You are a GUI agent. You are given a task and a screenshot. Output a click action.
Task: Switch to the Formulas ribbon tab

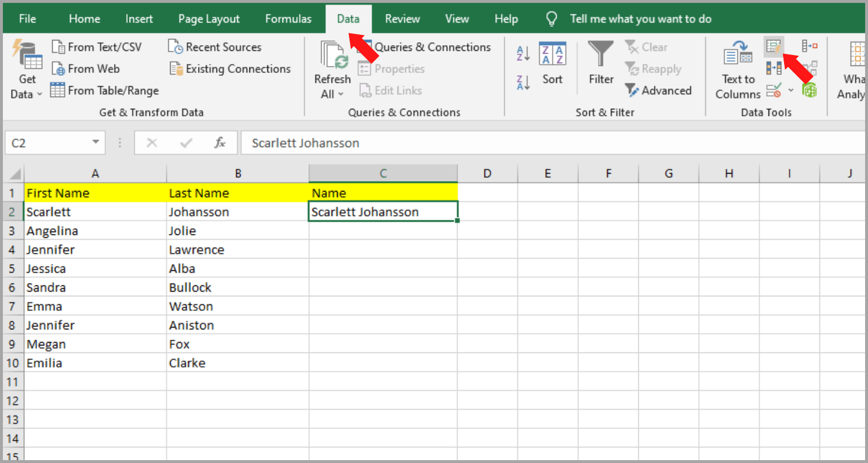(x=288, y=19)
